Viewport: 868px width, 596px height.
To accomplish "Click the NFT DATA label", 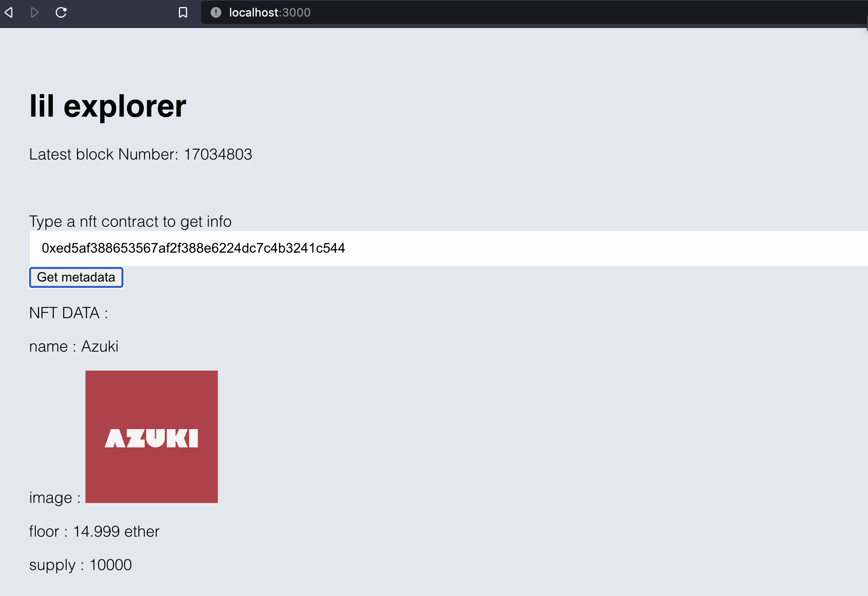I will click(x=68, y=313).
